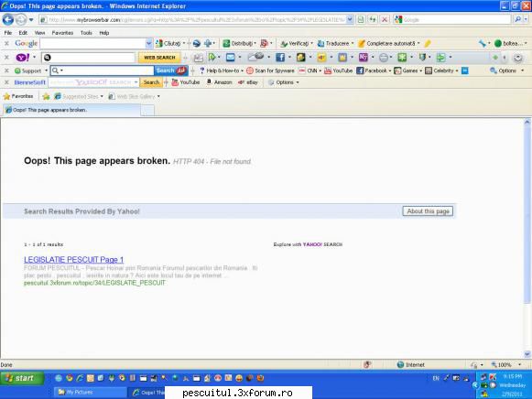Click in the Google toolbar search field

point(92,43)
